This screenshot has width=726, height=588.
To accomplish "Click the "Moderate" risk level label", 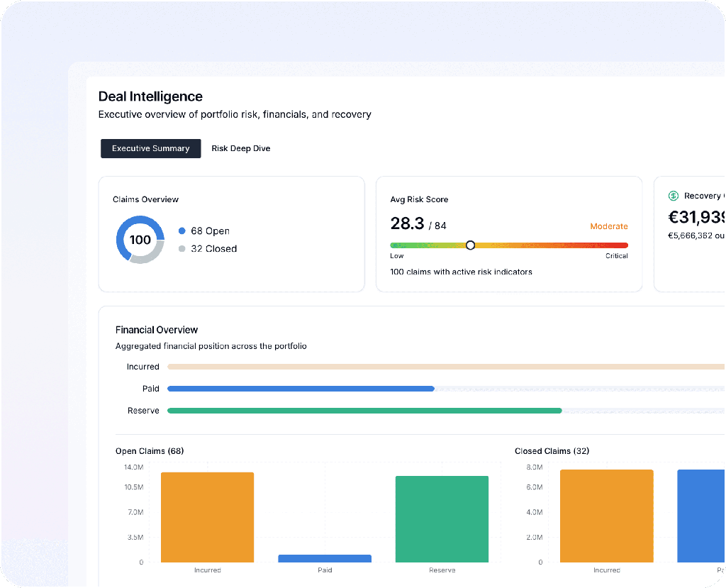I will (609, 226).
